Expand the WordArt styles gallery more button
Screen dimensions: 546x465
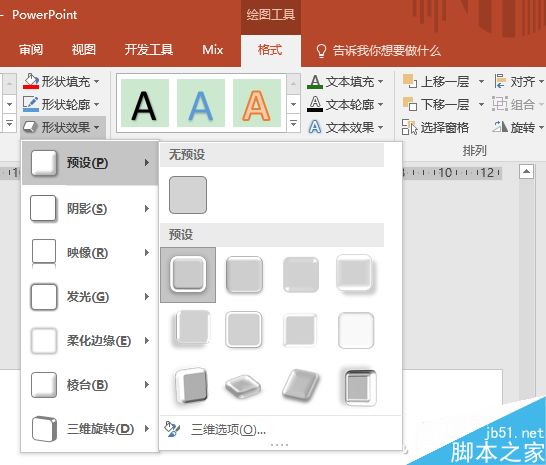click(294, 123)
